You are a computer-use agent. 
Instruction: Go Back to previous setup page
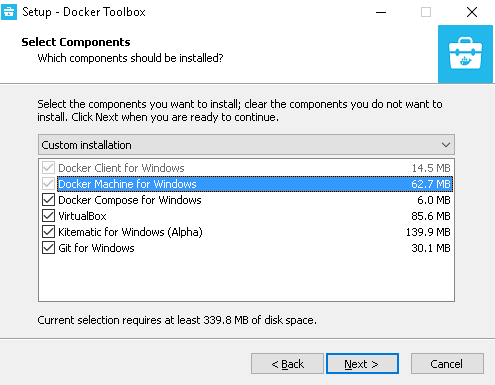(287, 364)
